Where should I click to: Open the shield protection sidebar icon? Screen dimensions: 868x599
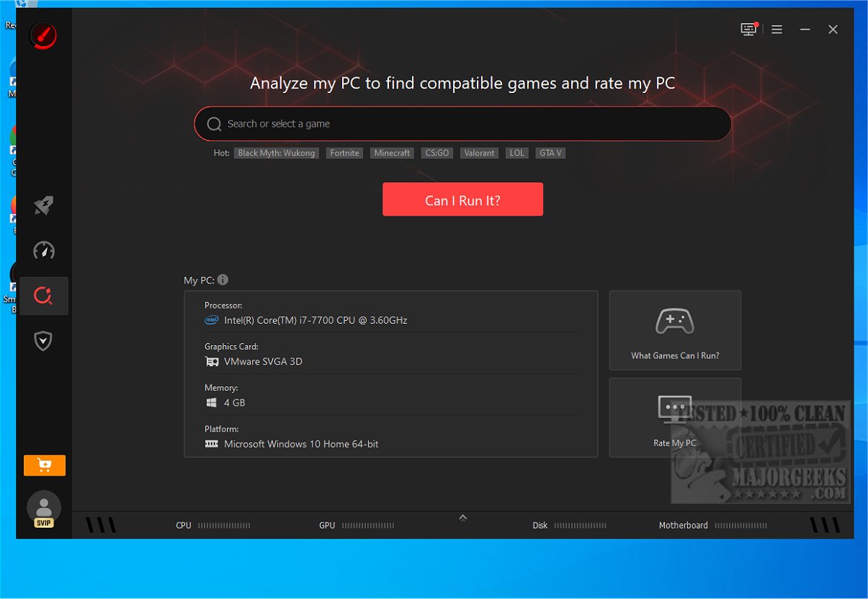pyautogui.click(x=44, y=340)
